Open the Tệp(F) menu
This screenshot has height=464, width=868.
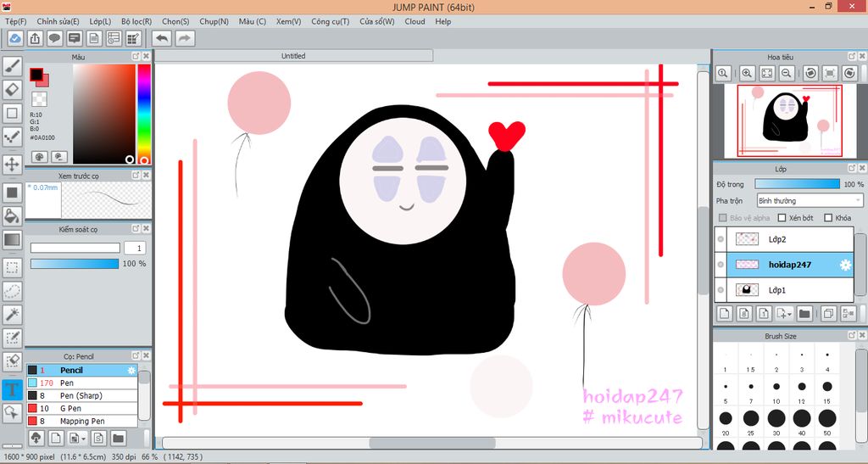pyautogui.click(x=15, y=21)
